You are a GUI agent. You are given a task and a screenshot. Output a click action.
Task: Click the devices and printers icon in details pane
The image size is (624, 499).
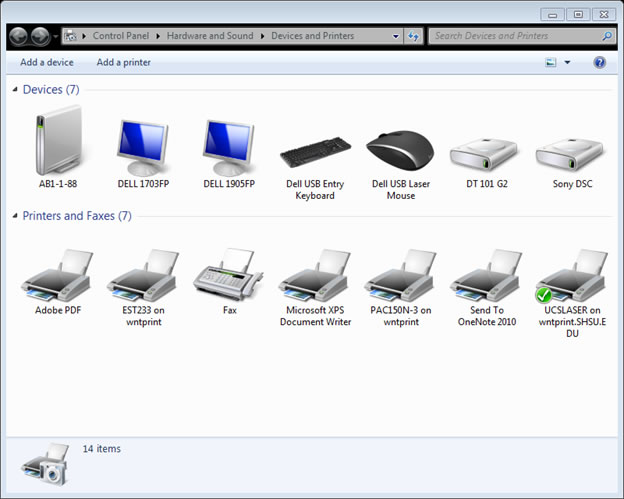click(47, 464)
